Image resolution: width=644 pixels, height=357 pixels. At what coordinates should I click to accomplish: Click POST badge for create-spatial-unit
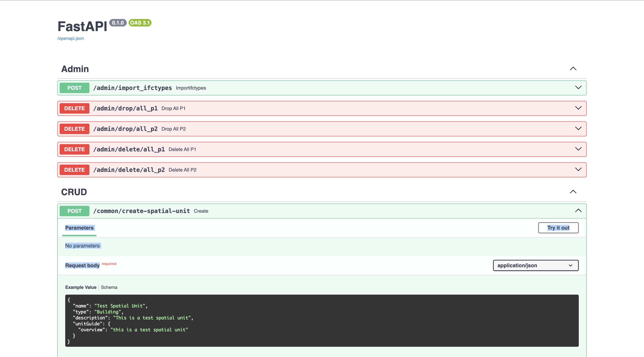tap(75, 211)
